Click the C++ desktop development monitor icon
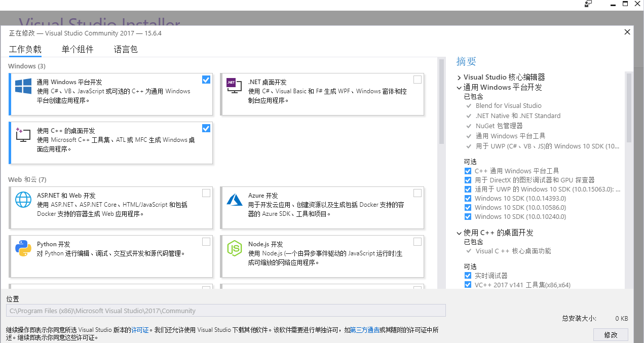Screen dimensions: 644x343 23,135
